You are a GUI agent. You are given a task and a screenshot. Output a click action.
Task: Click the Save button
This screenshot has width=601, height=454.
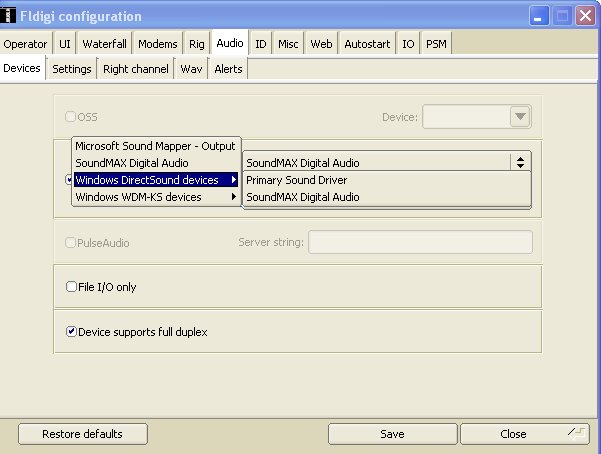(x=392, y=434)
